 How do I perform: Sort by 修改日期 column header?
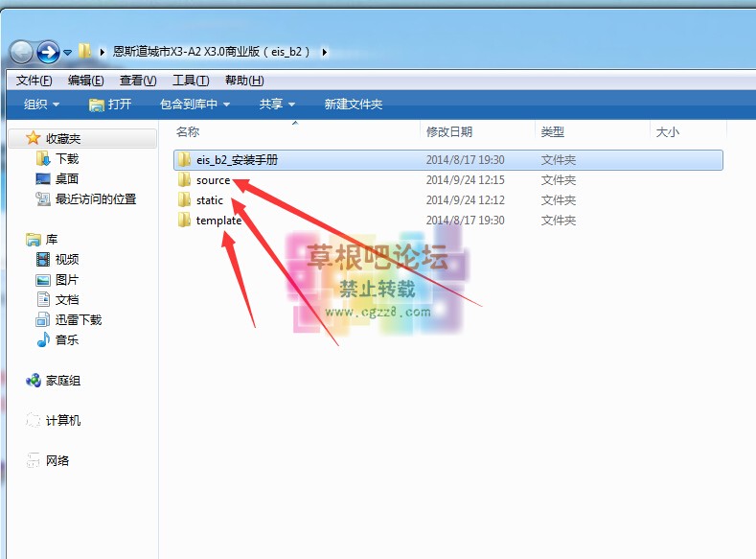coord(448,131)
